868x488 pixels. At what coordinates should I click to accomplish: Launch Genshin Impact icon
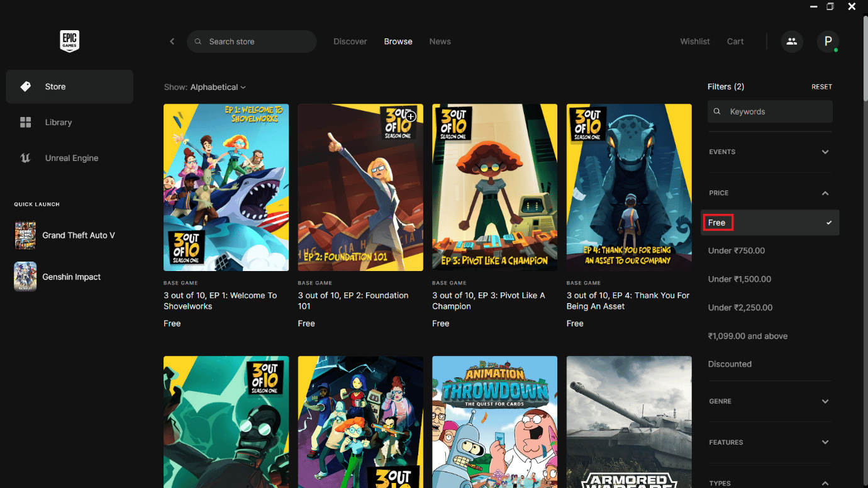pyautogui.click(x=26, y=277)
